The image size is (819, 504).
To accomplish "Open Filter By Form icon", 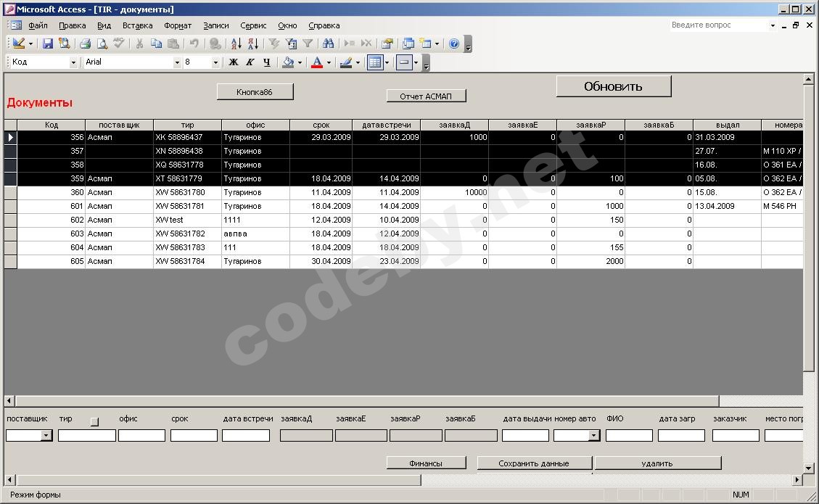I will (291, 44).
